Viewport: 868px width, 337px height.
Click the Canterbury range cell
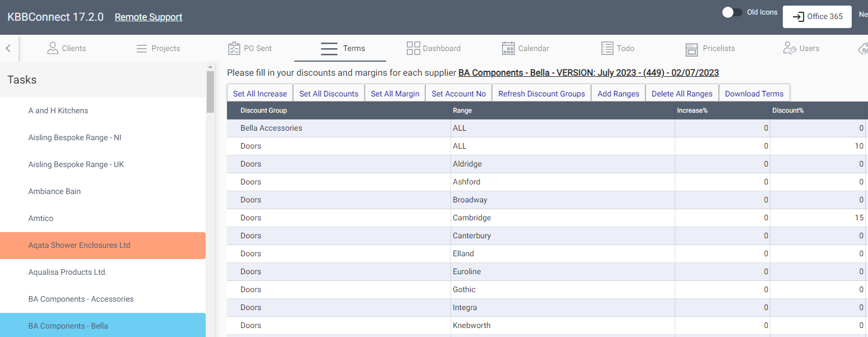pyautogui.click(x=563, y=236)
